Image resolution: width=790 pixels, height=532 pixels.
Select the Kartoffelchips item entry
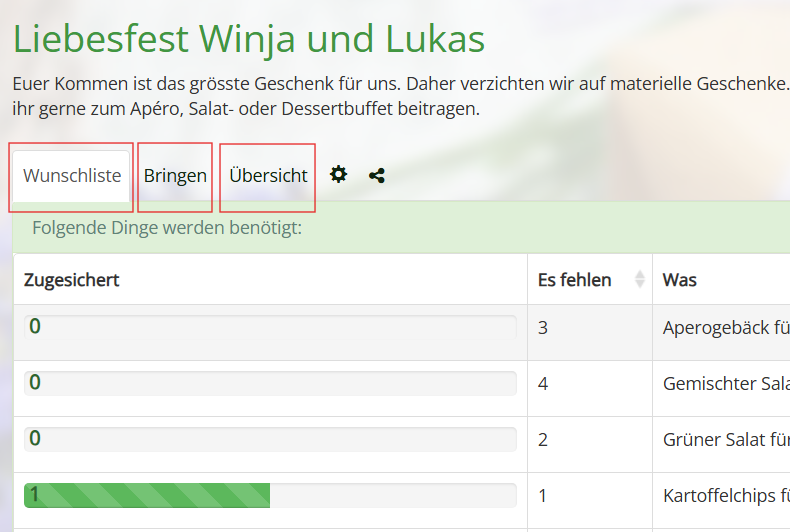(725, 495)
